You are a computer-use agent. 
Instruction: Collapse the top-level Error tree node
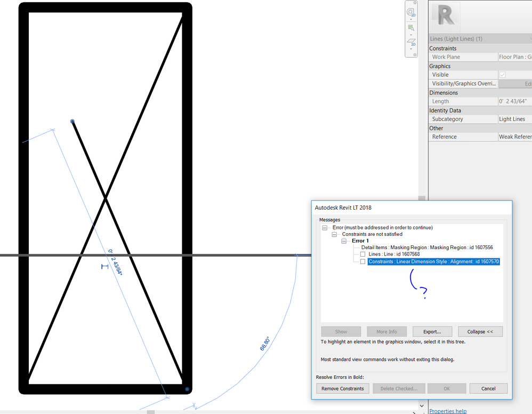pyautogui.click(x=325, y=228)
